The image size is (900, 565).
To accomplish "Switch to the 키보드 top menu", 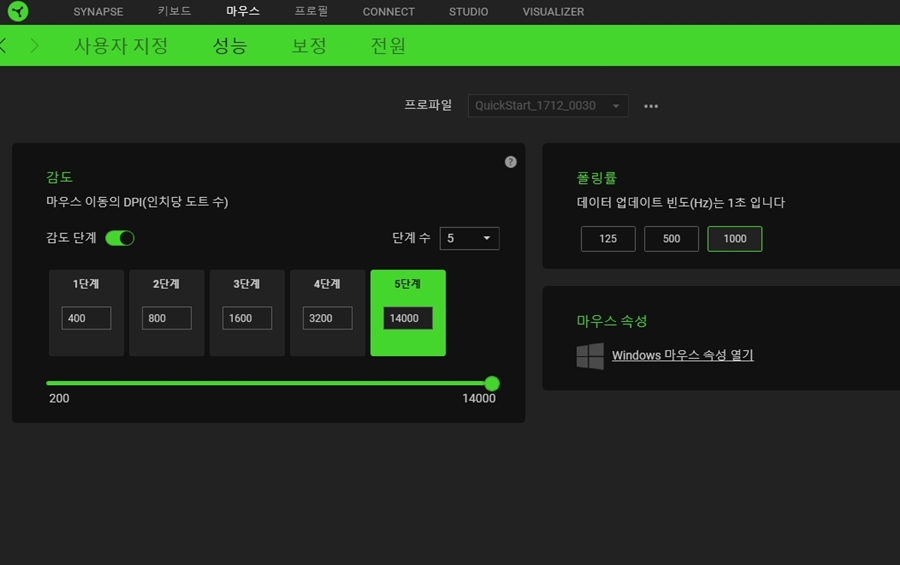I will point(174,11).
